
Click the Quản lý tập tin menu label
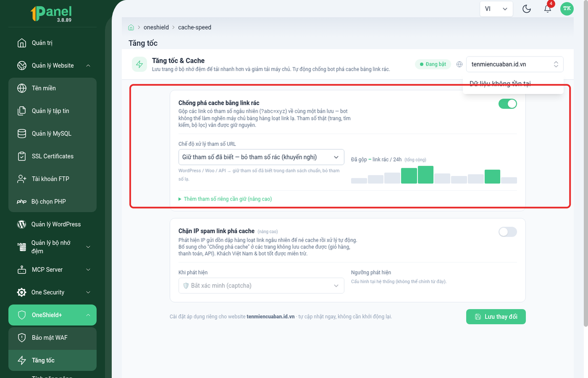(50, 111)
